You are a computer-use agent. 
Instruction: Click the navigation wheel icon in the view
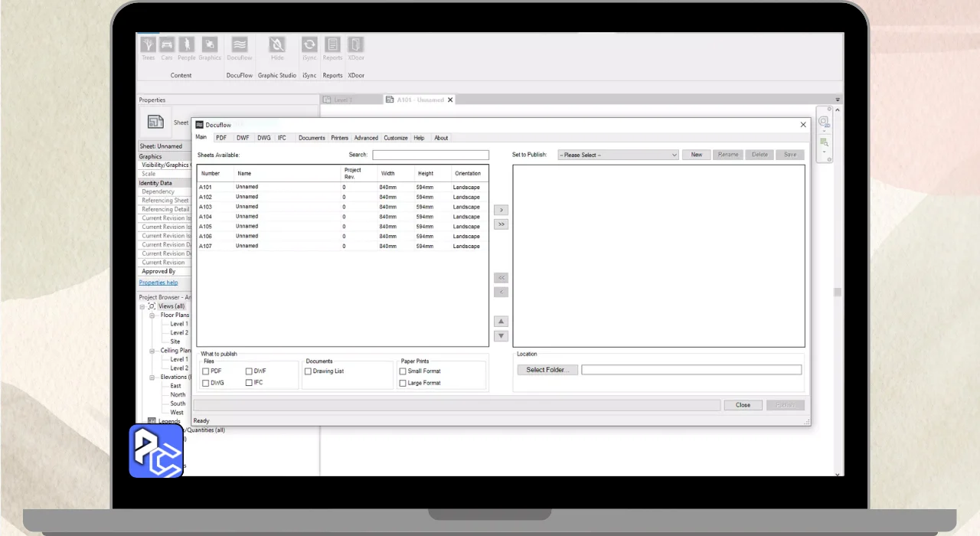pyautogui.click(x=824, y=122)
